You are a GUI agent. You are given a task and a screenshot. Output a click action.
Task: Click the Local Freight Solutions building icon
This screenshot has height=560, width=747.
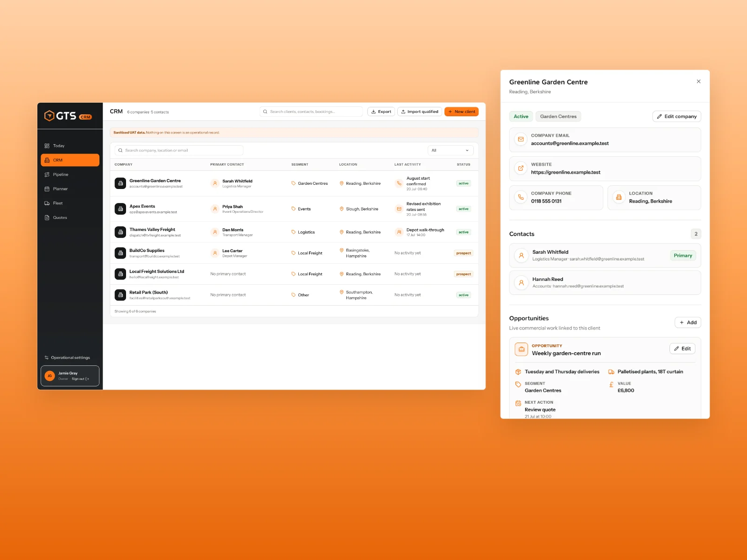120,274
